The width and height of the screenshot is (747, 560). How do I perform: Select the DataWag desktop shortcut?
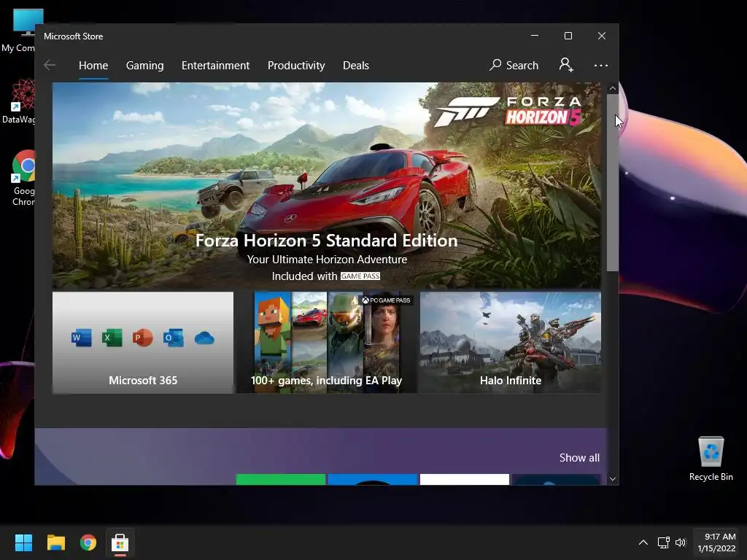pyautogui.click(x=20, y=101)
